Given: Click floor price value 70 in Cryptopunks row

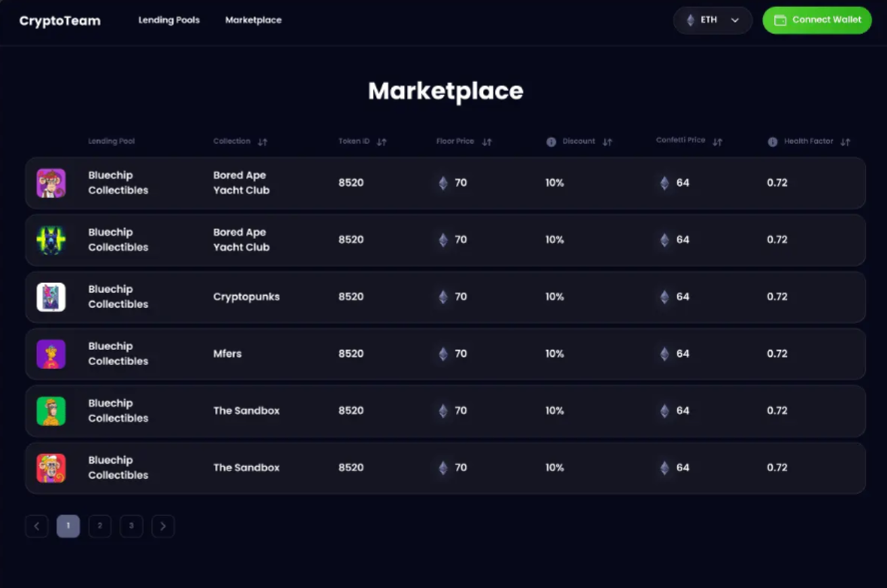Looking at the screenshot, I should click(x=461, y=297).
